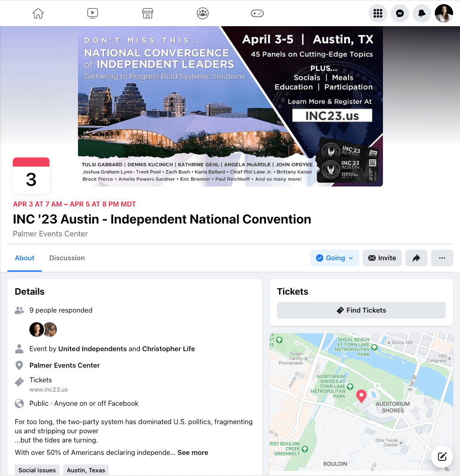Select the About tab

tap(25, 258)
